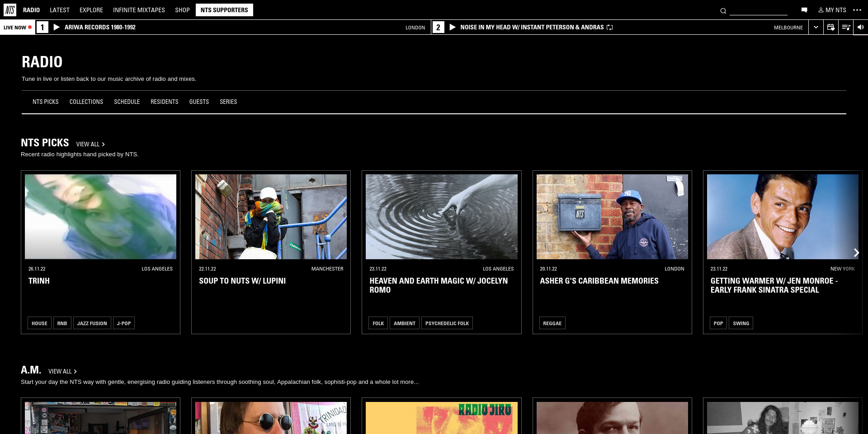
Task: Open the schedule calendar heart icon
Action: [x=830, y=27]
